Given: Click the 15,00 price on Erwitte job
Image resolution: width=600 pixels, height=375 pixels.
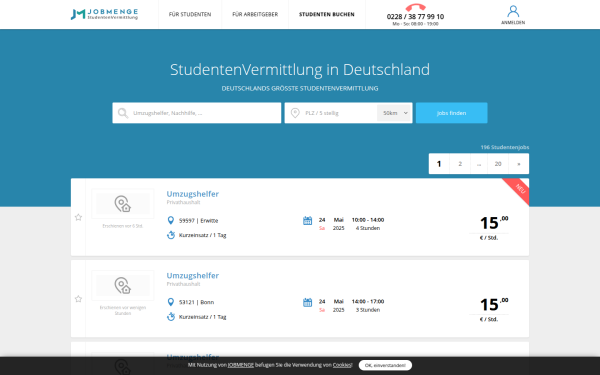Looking at the screenshot, I should (494, 223).
